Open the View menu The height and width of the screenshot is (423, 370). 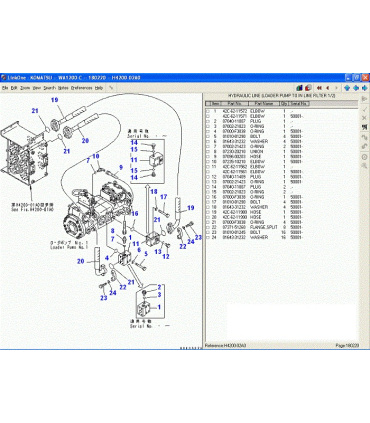[x=37, y=88]
